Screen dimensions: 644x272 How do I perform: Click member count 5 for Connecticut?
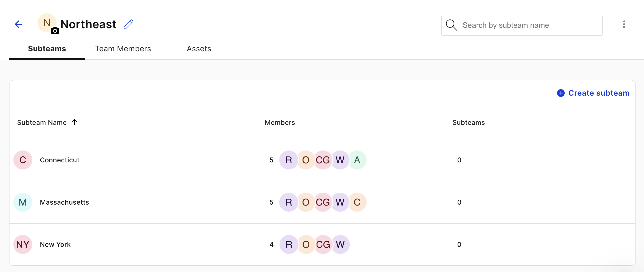point(271,160)
